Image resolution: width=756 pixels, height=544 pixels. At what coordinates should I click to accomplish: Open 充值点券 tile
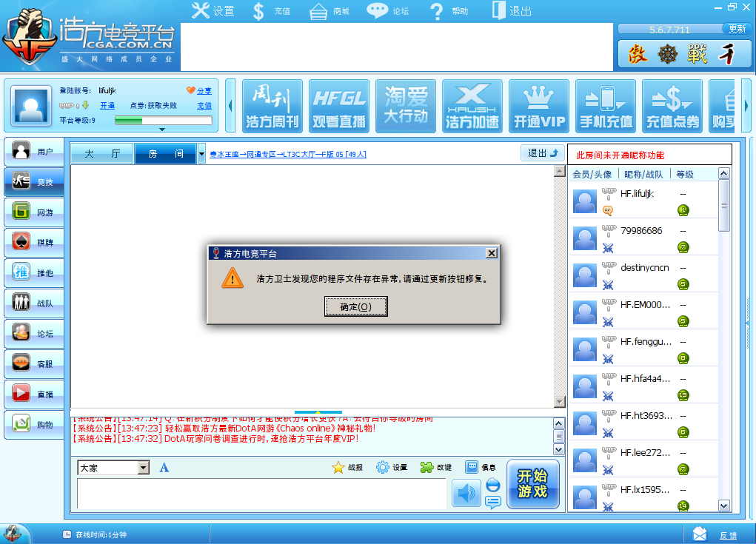(672, 106)
